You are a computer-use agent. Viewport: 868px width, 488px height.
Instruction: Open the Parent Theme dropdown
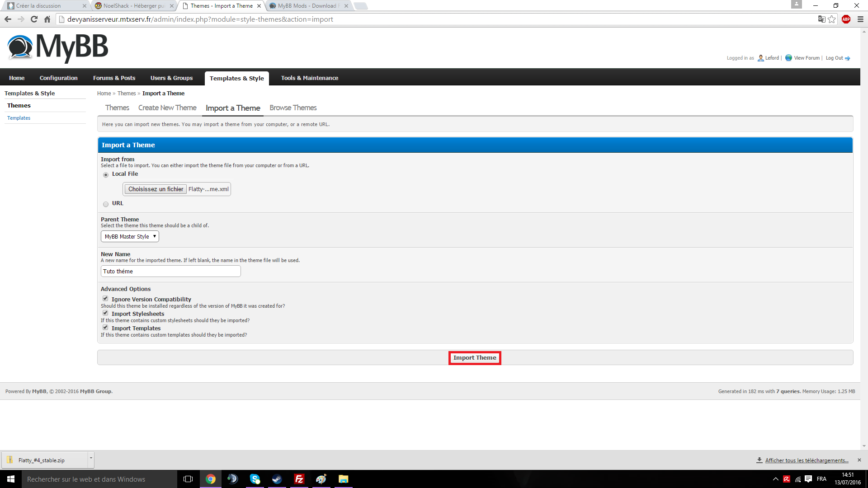click(130, 236)
